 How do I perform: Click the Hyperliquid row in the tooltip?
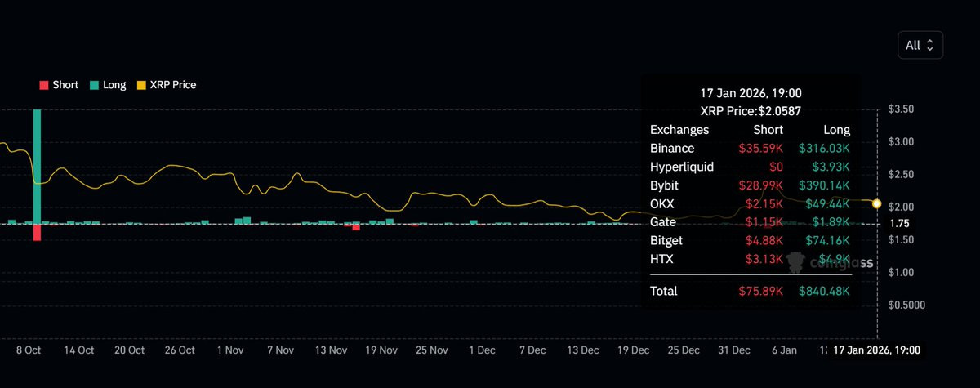(x=750, y=167)
